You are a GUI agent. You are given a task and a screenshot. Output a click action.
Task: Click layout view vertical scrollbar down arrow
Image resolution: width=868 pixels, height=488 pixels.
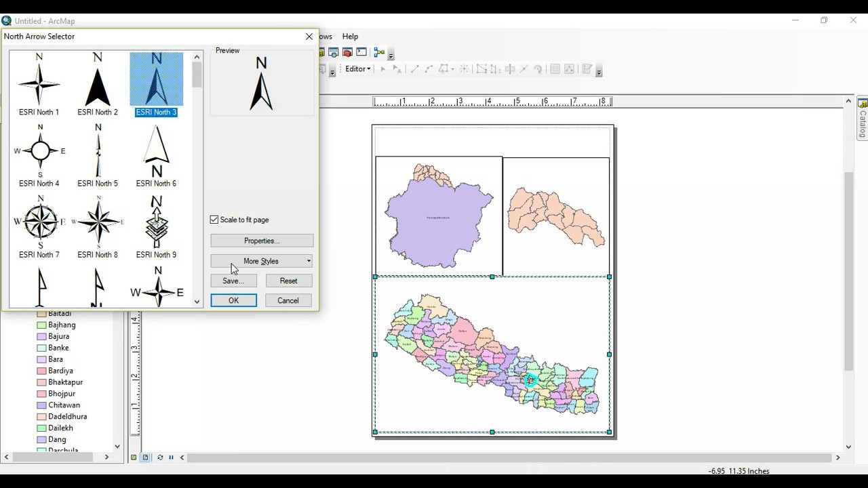(x=848, y=447)
